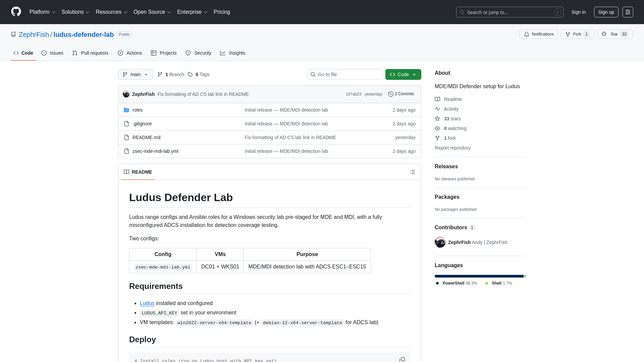The height and width of the screenshot is (362, 644).
Task: Open the main branch dropdown
Action: pos(135,74)
